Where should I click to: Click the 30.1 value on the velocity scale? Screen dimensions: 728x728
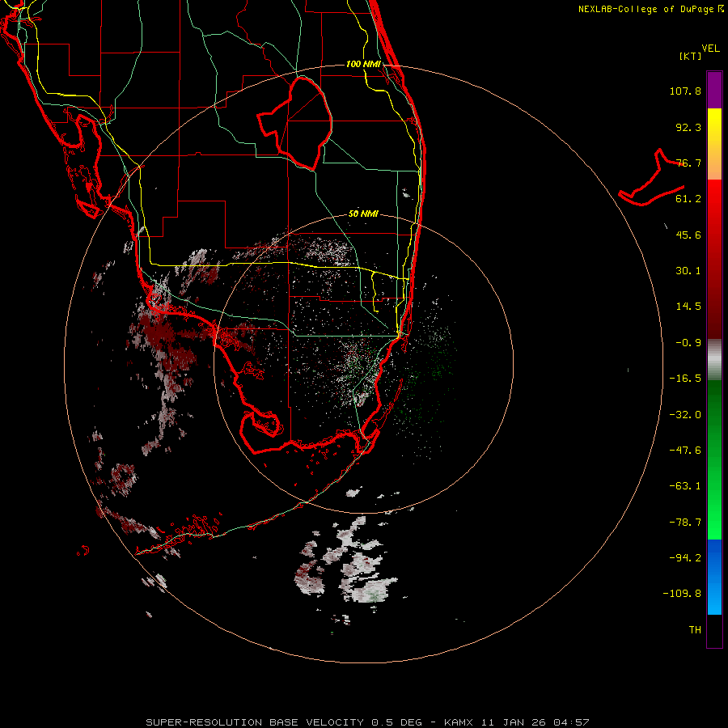[x=688, y=271]
